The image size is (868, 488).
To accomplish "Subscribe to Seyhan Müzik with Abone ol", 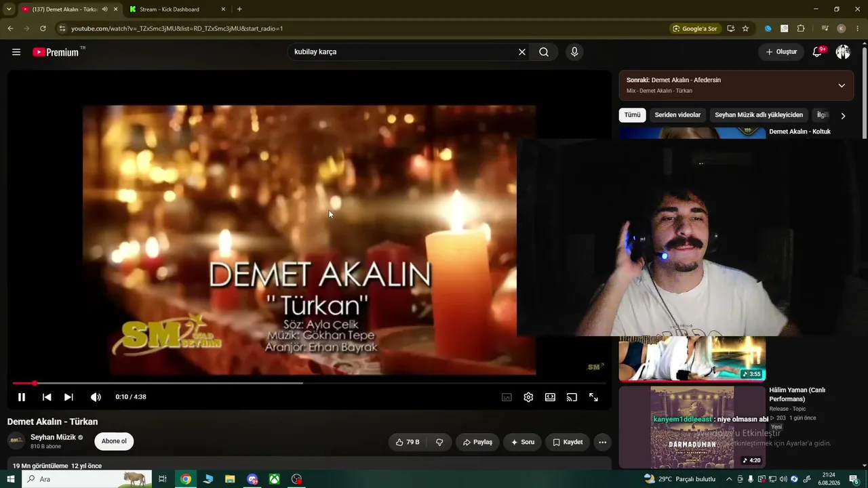I will click(114, 441).
